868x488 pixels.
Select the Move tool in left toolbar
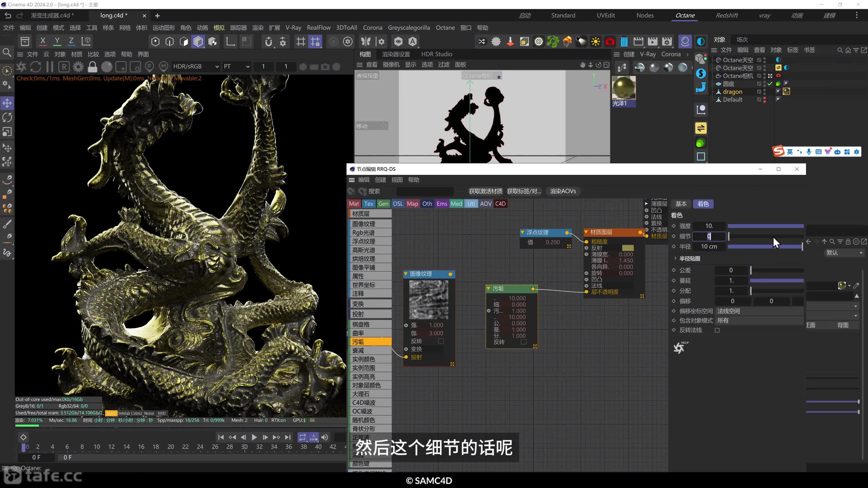pos(7,103)
